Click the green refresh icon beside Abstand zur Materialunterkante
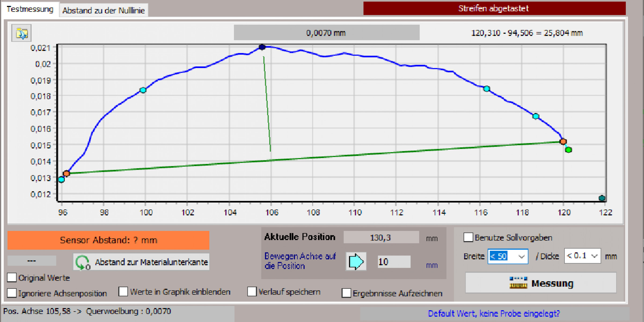 [x=82, y=262]
